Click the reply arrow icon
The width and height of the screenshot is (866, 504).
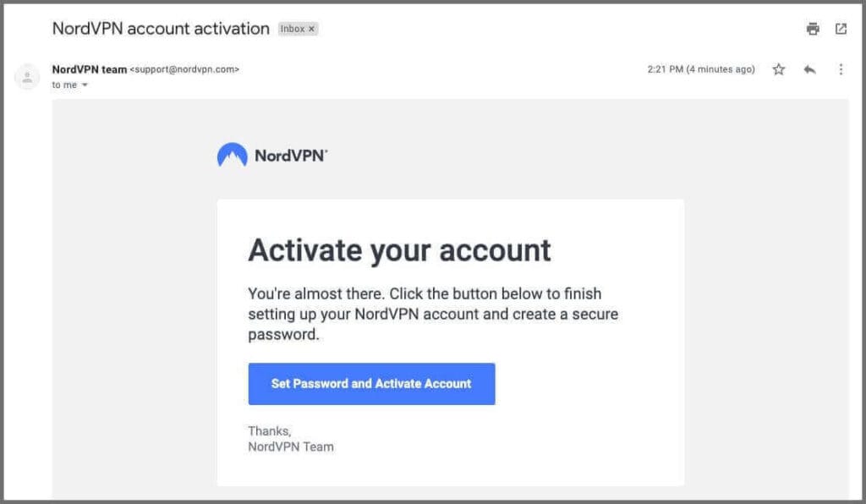[809, 69]
